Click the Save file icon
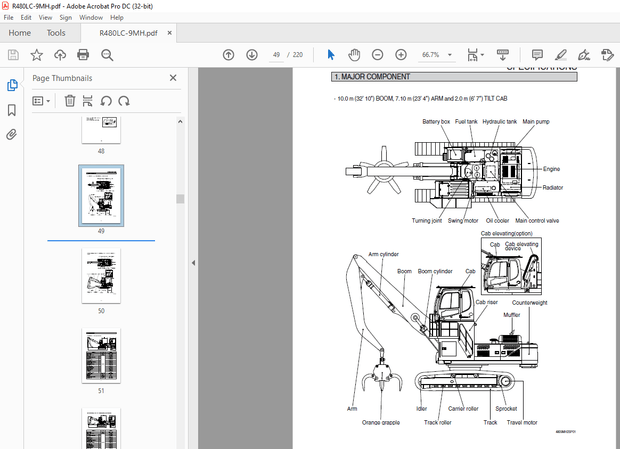The image size is (620, 449). click(x=13, y=55)
